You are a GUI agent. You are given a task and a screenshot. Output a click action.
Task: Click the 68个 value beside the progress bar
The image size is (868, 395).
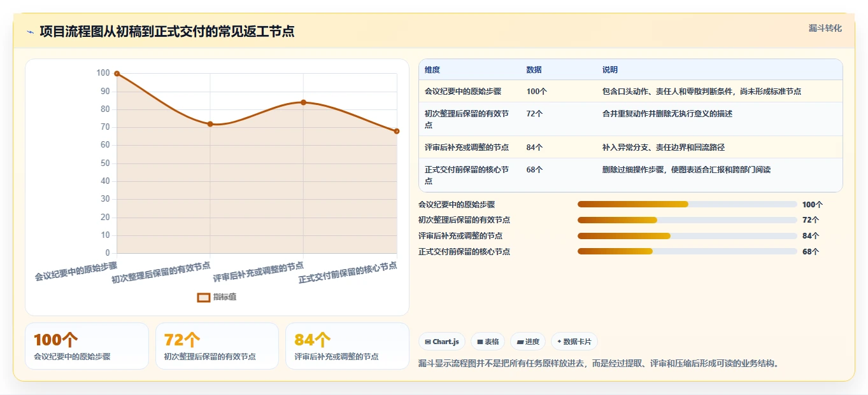coord(811,252)
